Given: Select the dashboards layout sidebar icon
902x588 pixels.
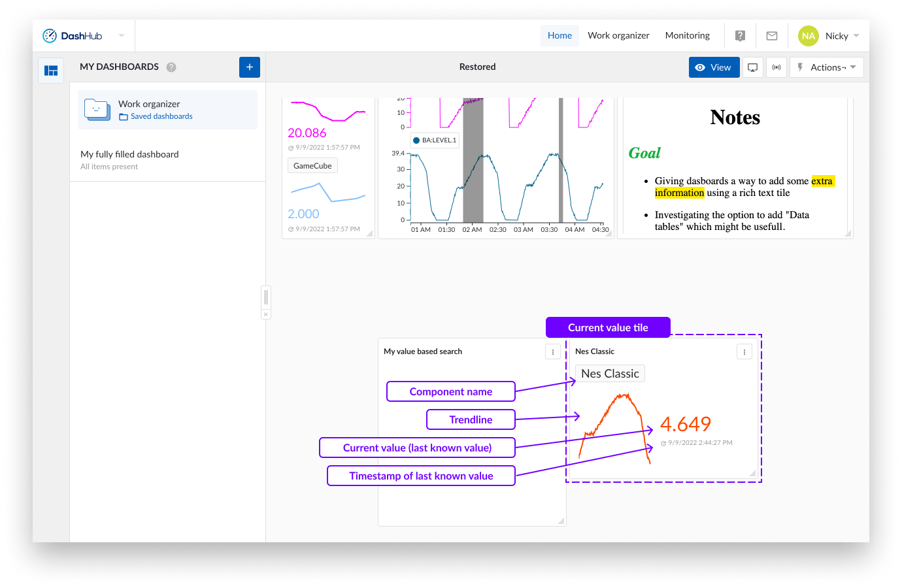Looking at the screenshot, I should [51, 71].
